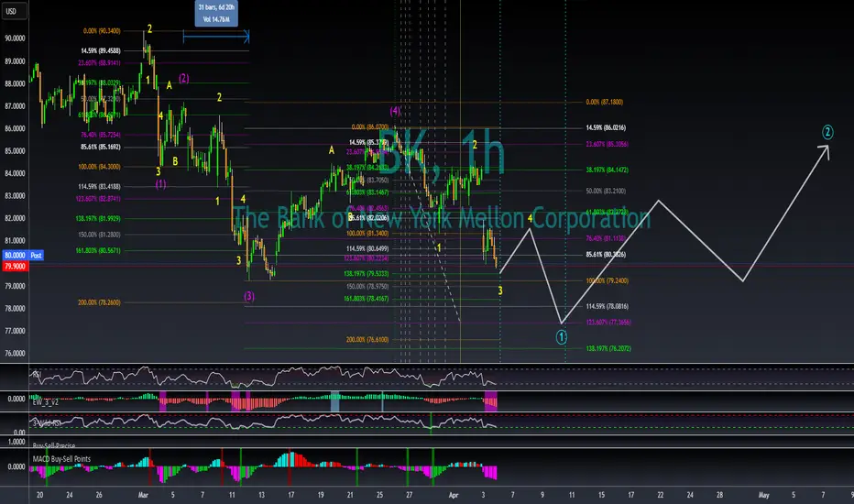Select the RSI indicator label
Image resolution: width=854 pixels, height=504 pixels.
[x=37, y=374]
